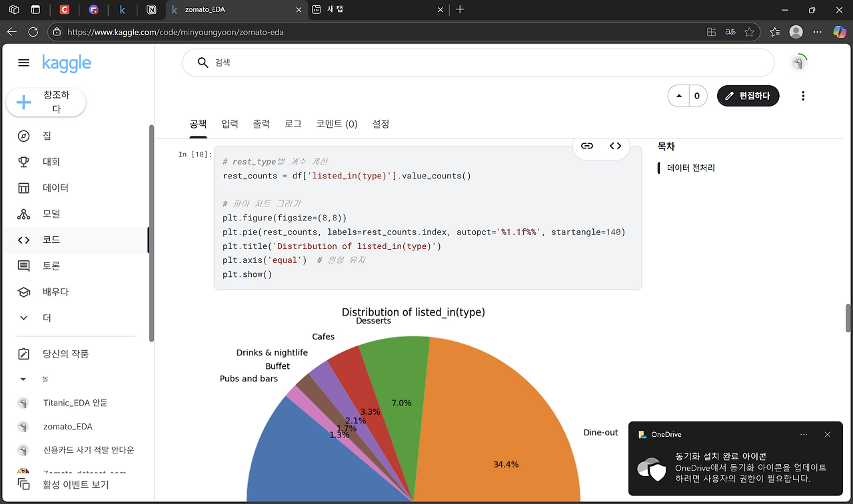The image size is (853, 504).
Task: Click the translate page icon
Action: click(730, 31)
